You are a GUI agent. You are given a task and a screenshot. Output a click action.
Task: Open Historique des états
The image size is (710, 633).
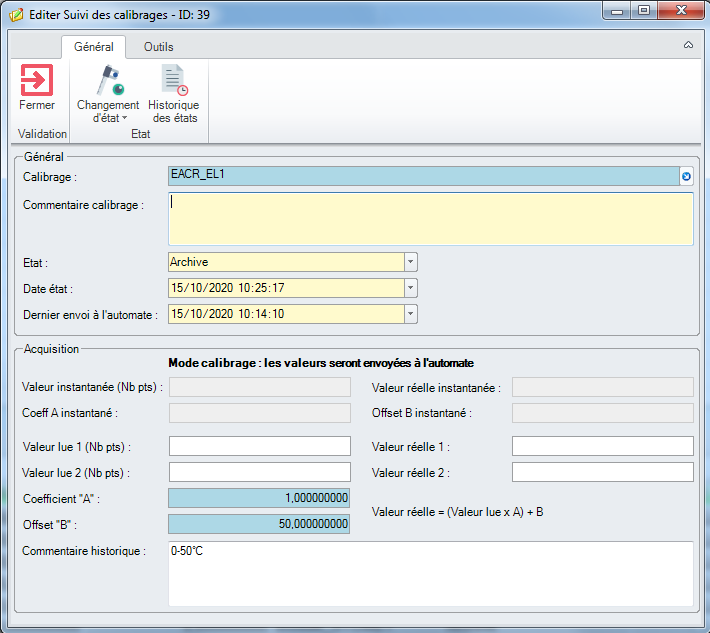[174, 94]
